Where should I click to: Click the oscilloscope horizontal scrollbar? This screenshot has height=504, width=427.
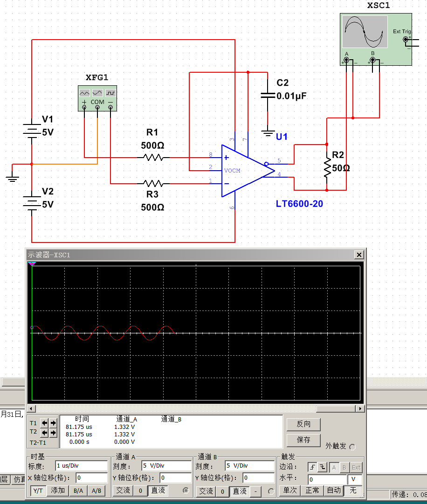[196, 408]
